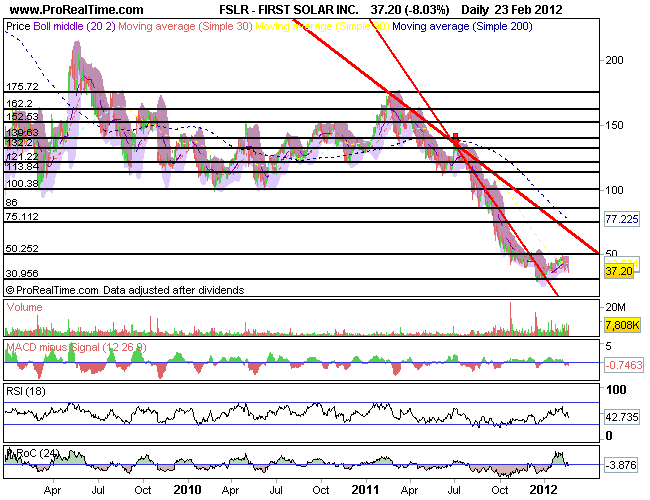Viewport: 650px width, 500px height.
Task: Select the 113.84 level label
Action: click(22, 166)
